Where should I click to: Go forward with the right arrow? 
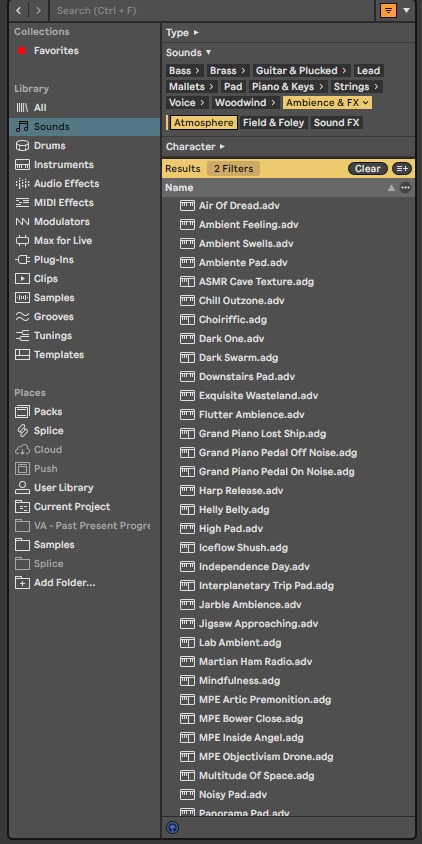point(38,10)
